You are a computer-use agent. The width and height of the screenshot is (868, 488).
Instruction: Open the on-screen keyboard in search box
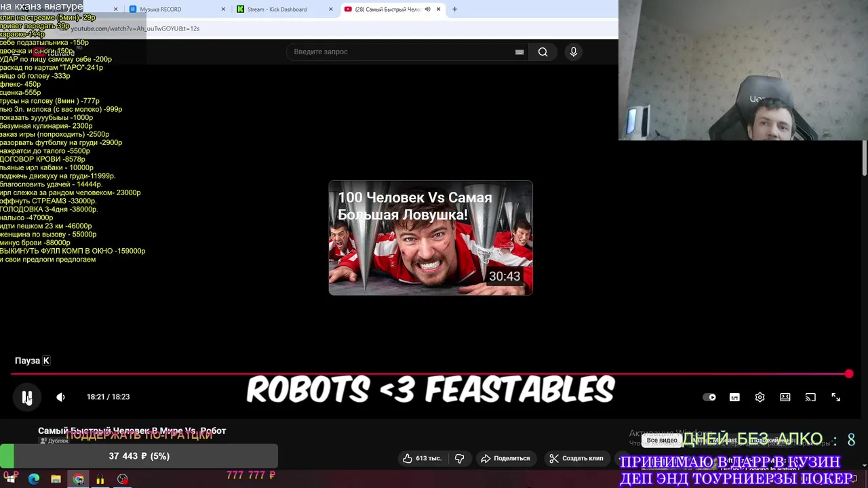tap(519, 52)
